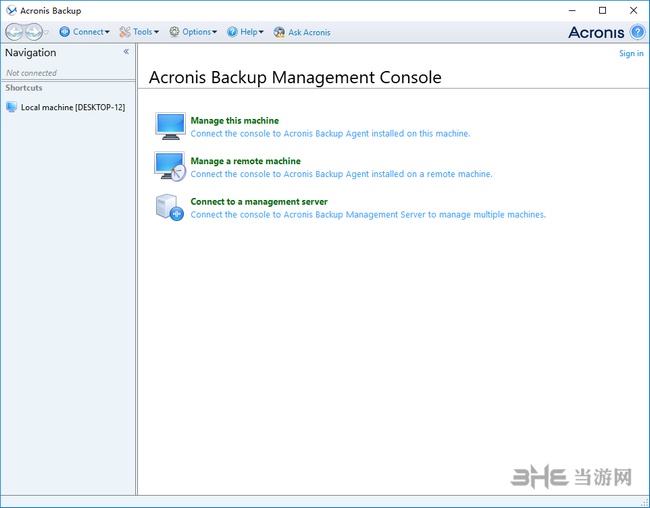Open Ask Acronis
Screen dimensions: 650x508
coord(309,32)
